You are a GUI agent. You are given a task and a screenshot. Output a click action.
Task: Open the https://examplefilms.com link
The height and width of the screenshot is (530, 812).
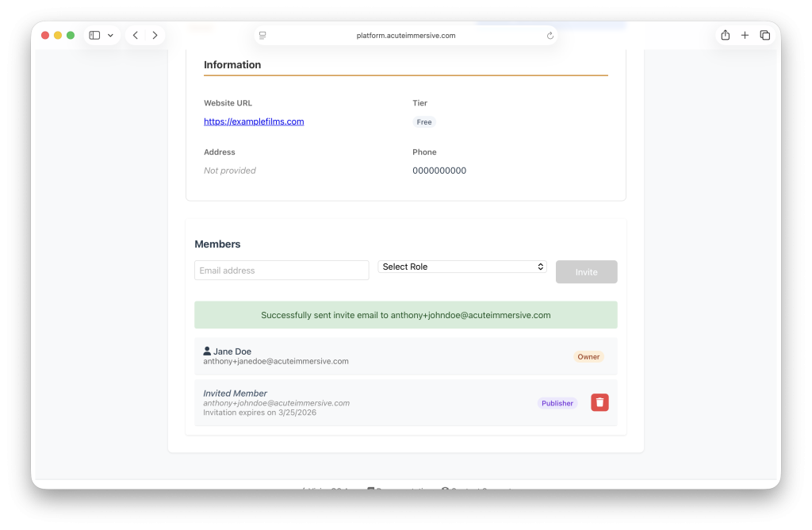[254, 121]
